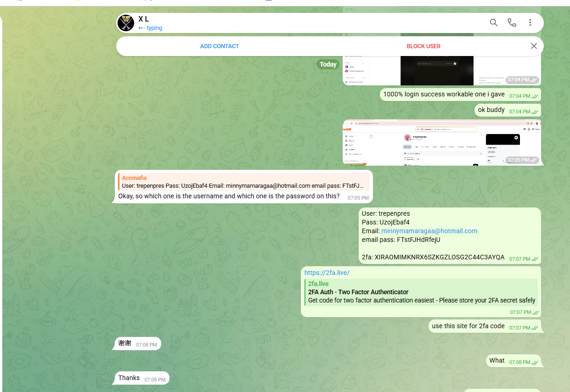Open the X L profile avatar
Image resolution: width=570 pixels, height=392 pixels.
pyautogui.click(x=125, y=22)
